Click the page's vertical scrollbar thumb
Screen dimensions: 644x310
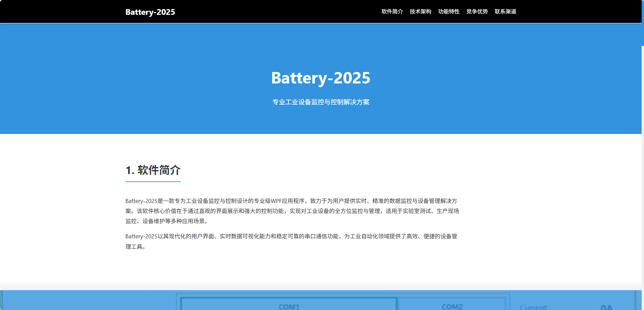[x=643, y=23]
